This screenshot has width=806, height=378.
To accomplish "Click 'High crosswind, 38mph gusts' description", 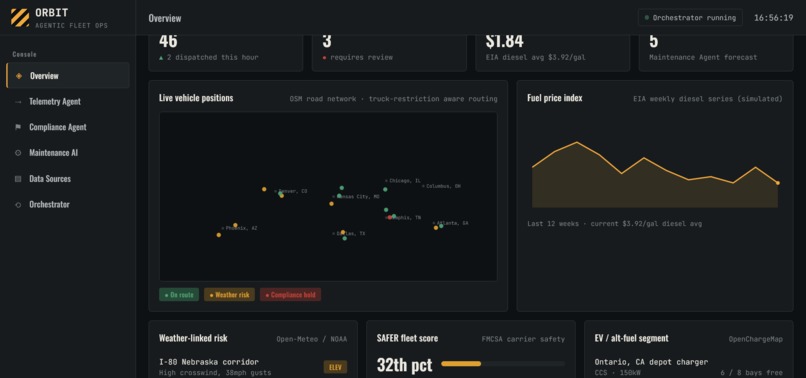I will pos(215,373).
